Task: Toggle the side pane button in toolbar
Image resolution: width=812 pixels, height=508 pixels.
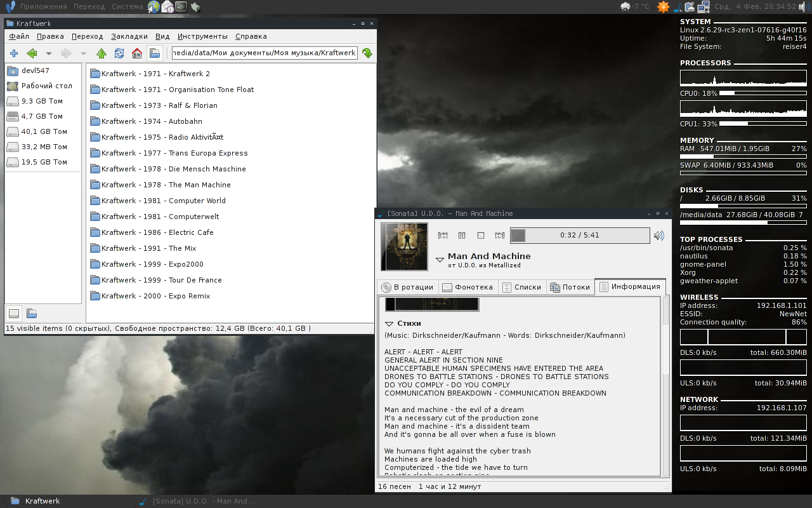Action: (154, 53)
